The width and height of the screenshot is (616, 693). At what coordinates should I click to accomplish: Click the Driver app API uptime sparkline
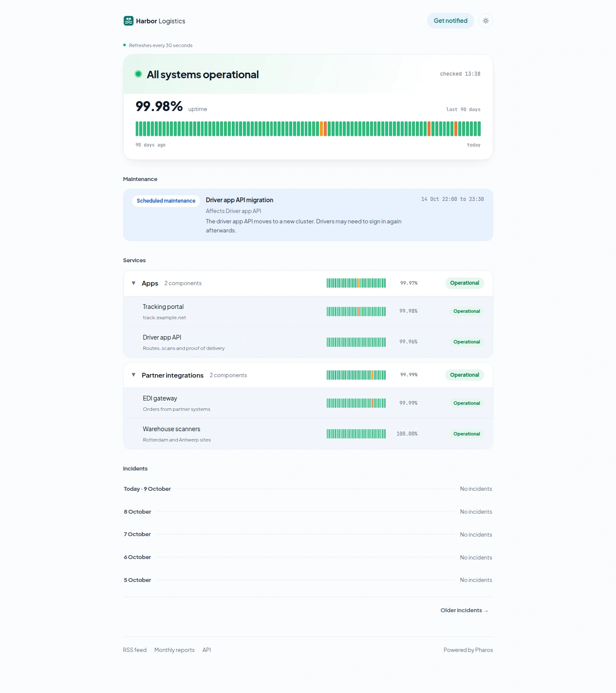click(x=356, y=342)
